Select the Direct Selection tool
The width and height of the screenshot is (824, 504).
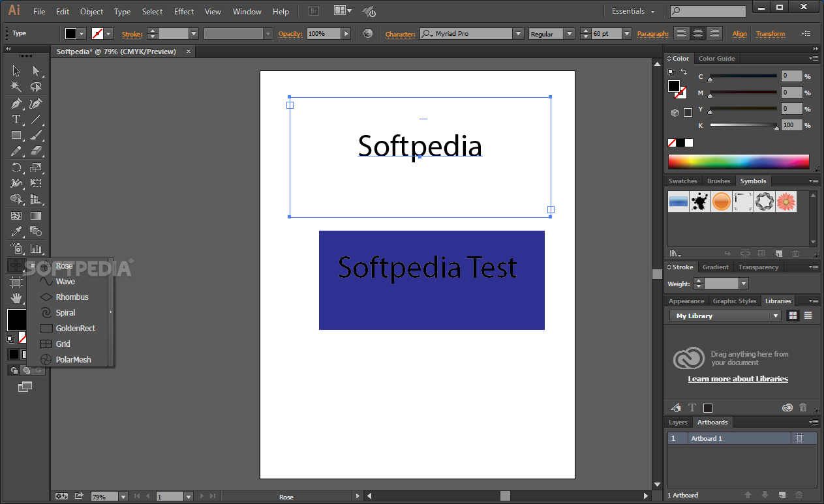tap(36, 71)
